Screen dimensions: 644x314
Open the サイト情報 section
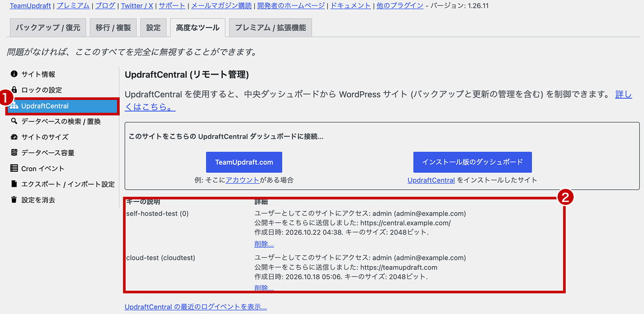pos(38,74)
